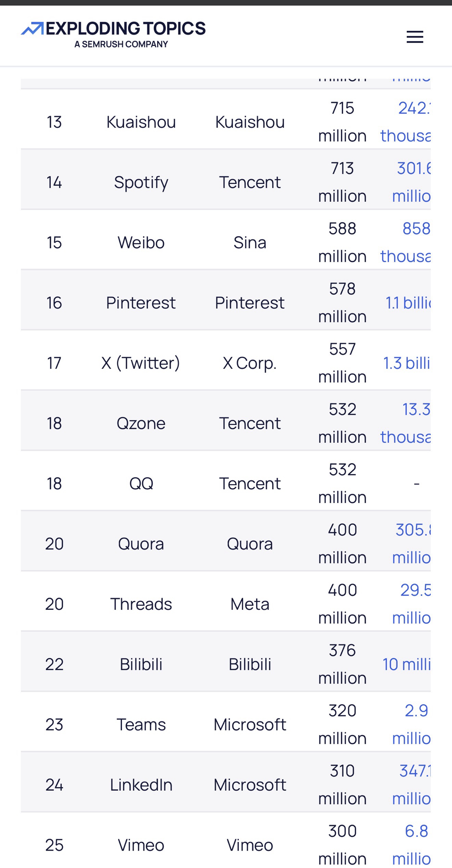This screenshot has width=452, height=868.
Task: Click Threads' parent company Meta cell
Action: click(x=250, y=604)
